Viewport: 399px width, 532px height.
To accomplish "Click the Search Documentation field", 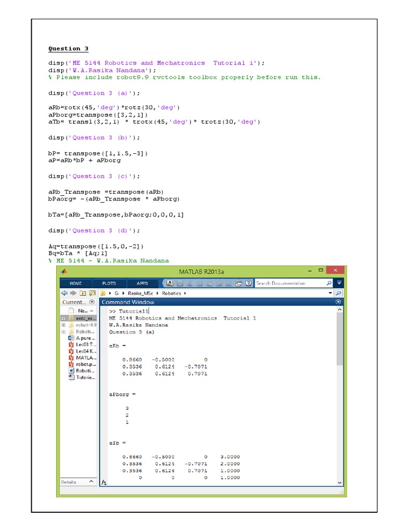I will pyautogui.click(x=290, y=283).
